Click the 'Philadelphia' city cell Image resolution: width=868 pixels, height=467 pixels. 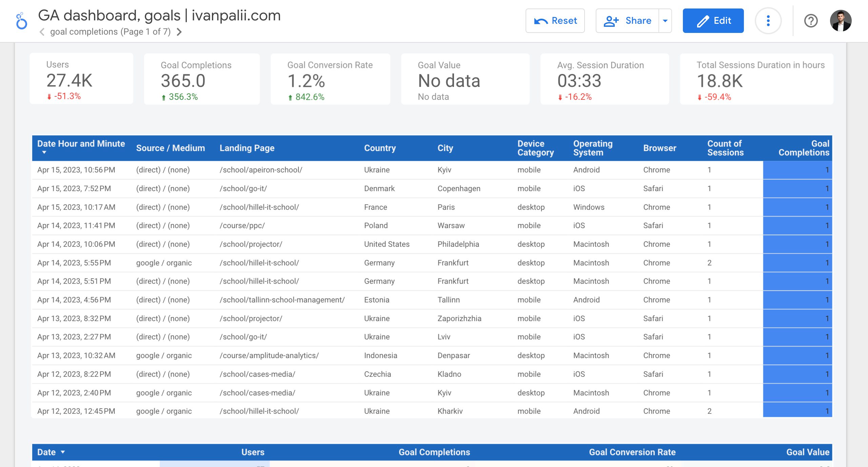(458, 244)
